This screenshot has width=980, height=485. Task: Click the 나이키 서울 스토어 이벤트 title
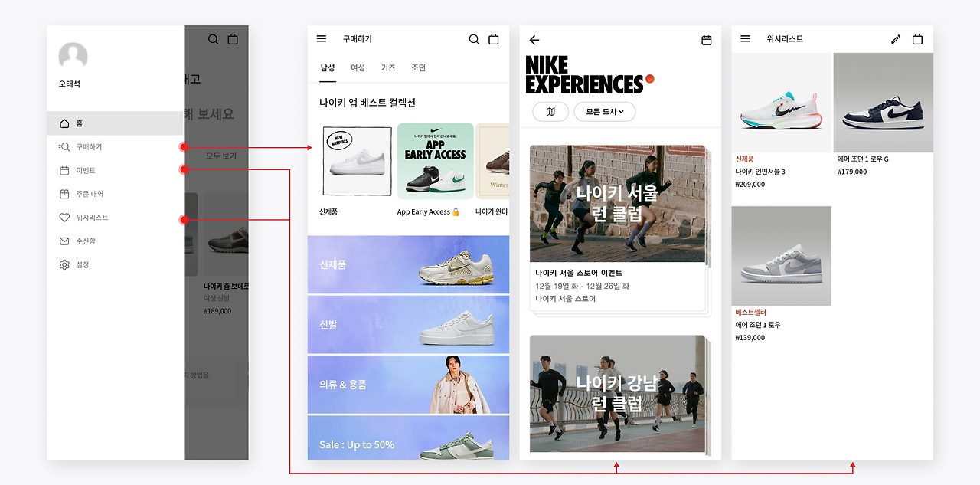579,273
